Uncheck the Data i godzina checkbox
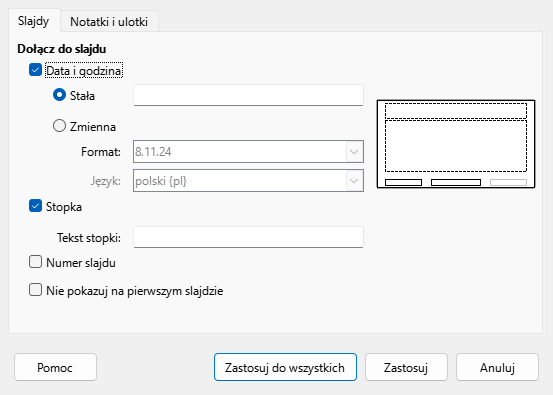553x395 pixels. [35, 70]
